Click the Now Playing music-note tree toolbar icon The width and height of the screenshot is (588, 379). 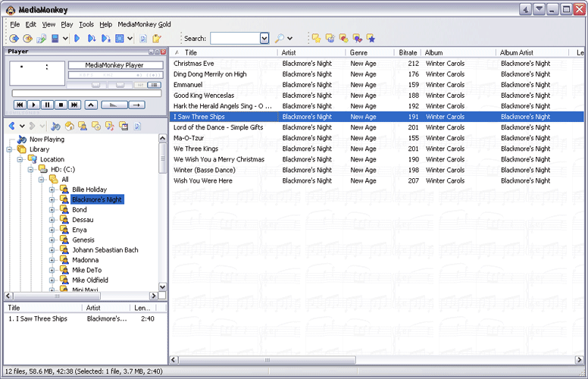[x=55, y=126]
